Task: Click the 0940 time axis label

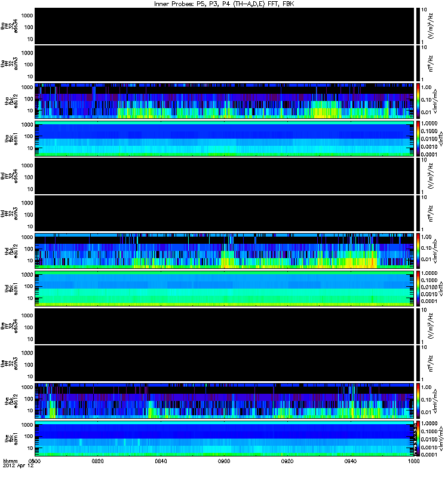Action: 351,461
